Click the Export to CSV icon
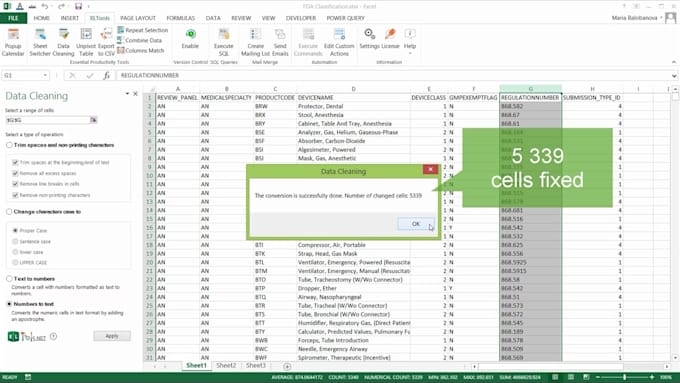680x383 pixels. tap(106, 42)
